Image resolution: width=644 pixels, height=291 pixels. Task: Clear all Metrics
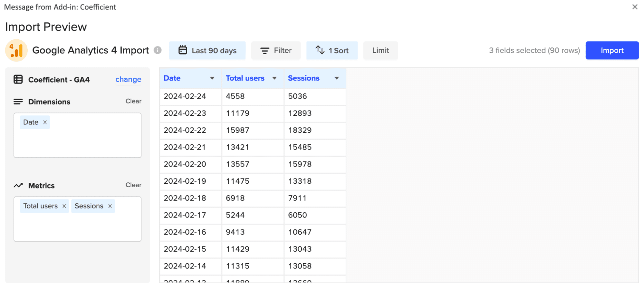coord(133,185)
